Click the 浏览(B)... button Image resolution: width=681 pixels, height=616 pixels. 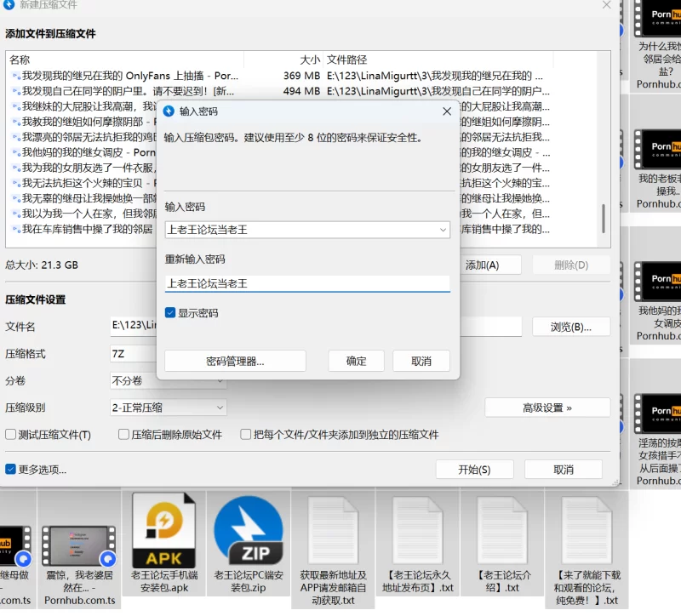click(x=571, y=327)
